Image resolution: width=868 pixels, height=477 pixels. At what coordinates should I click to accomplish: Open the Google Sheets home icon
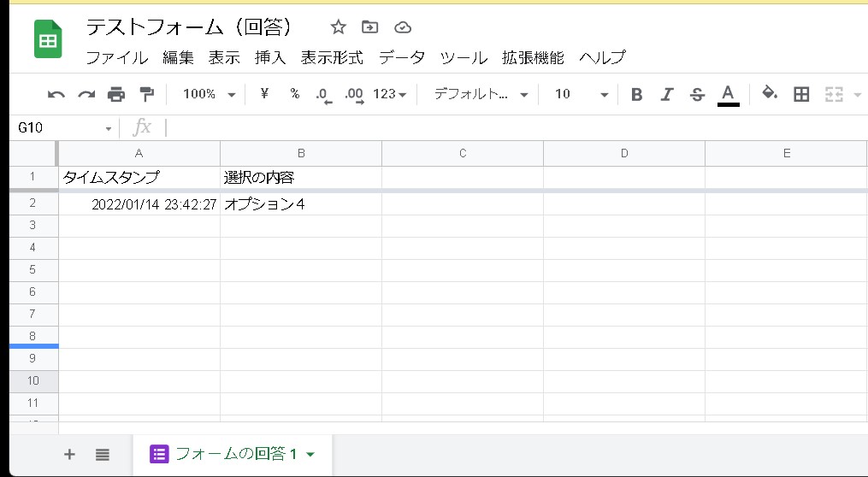(48, 41)
